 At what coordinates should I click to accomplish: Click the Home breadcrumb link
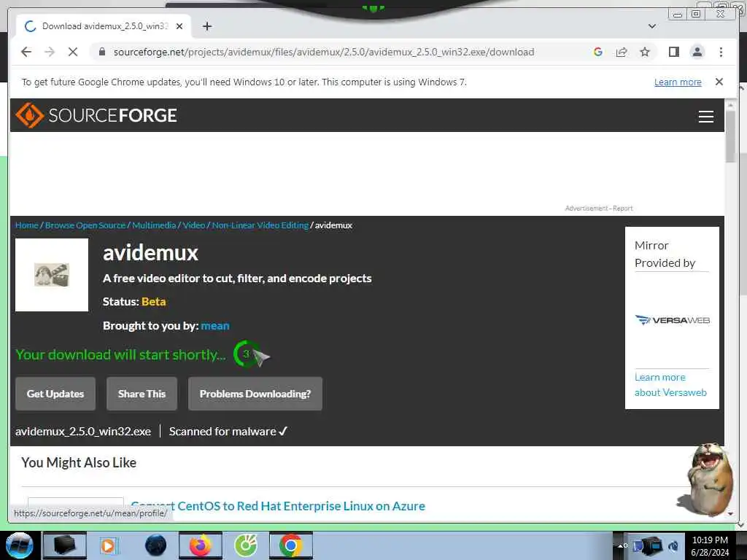click(27, 225)
